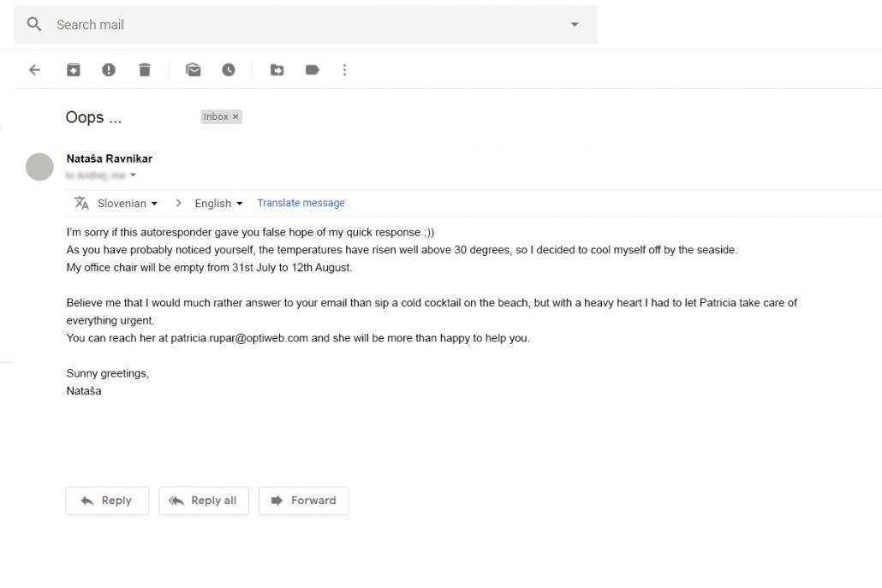This screenshot has width=882, height=588.
Task: Delete the email with trash icon
Action: click(x=145, y=70)
